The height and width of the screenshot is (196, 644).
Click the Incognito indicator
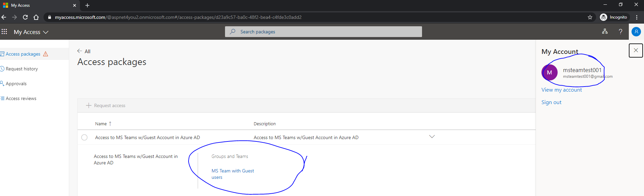point(614,17)
